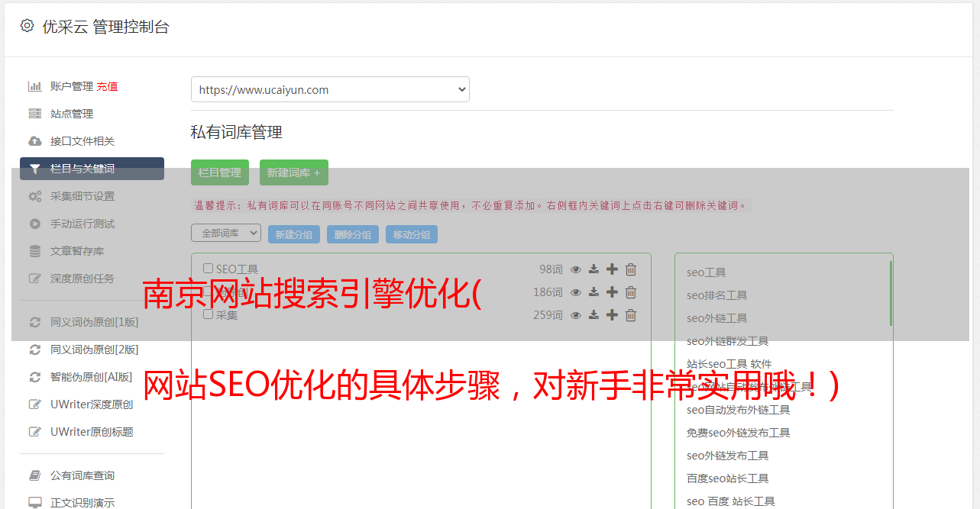Click the book icon for 公有词库查询
Image resolution: width=980 pixels, height=509 pixels.
tap(35, 475)
